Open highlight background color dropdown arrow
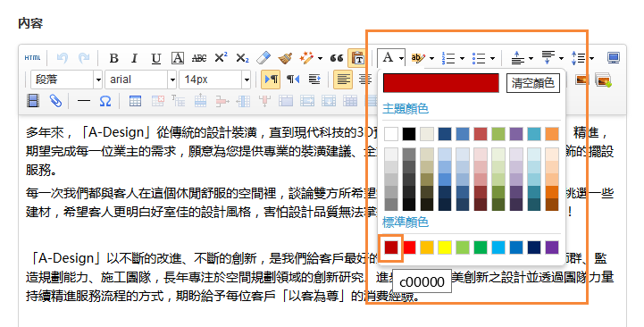Screen dimensions: 644x327 click(431, 58)
